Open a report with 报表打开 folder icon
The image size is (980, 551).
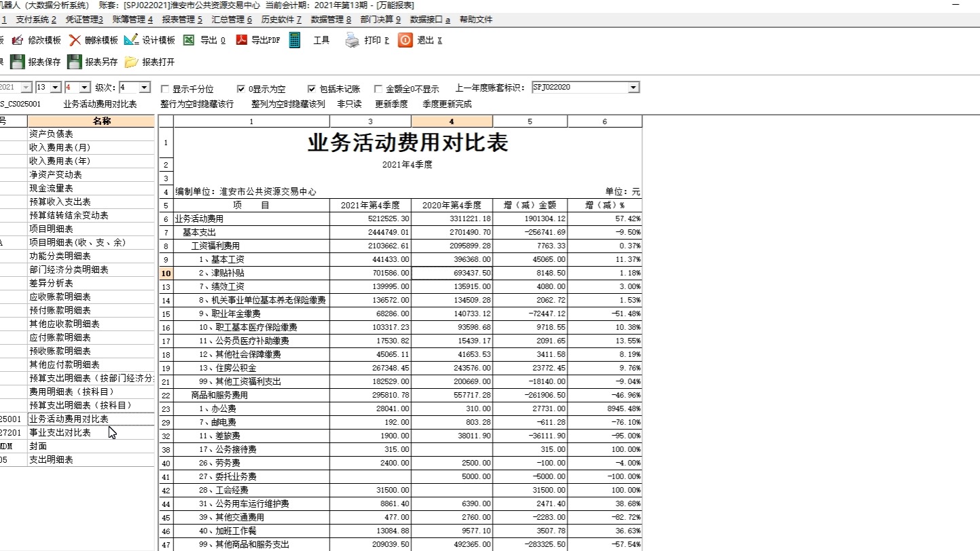tap(132, 62)
